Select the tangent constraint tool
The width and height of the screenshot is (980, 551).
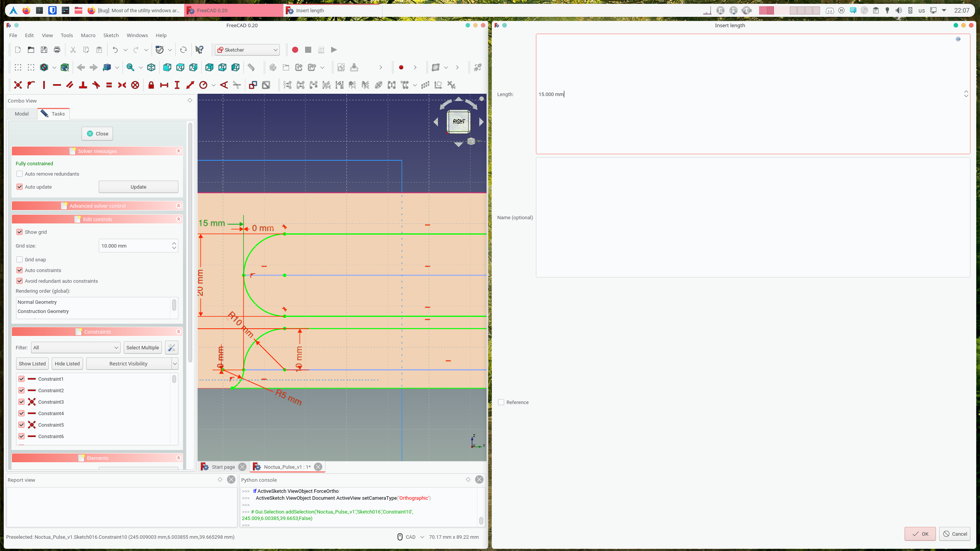tap(96, 85)
